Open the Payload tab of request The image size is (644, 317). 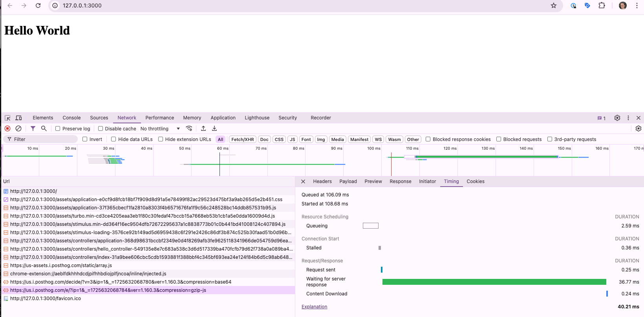[348, 181]
